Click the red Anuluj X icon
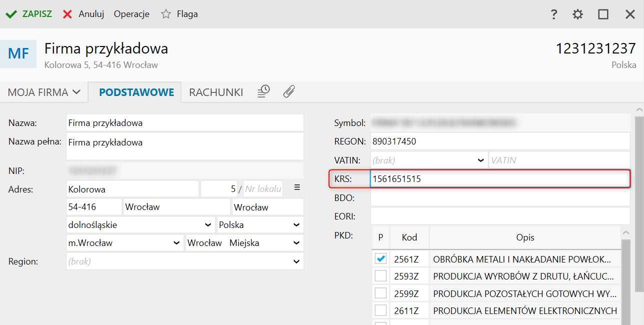The width and height of the screenshot is (644, 325). pos(67,14)
